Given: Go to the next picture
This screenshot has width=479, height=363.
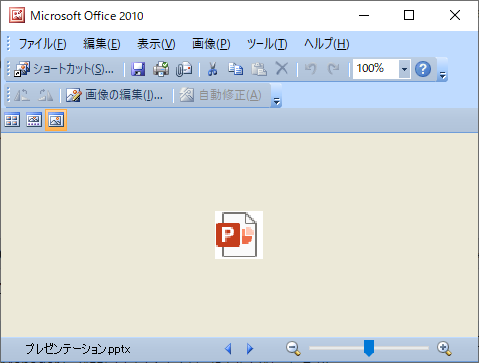Looking at the screenshot, I should coord(250,349).
